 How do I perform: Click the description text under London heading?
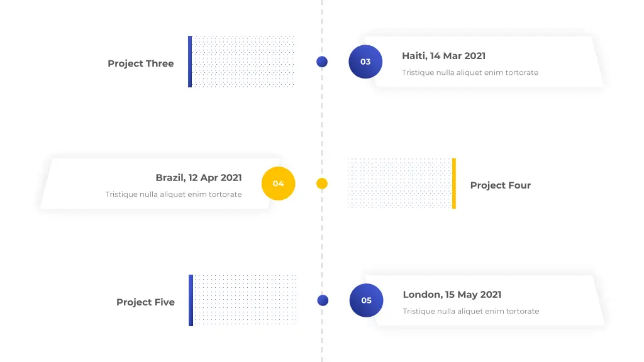tap(470, 312)
